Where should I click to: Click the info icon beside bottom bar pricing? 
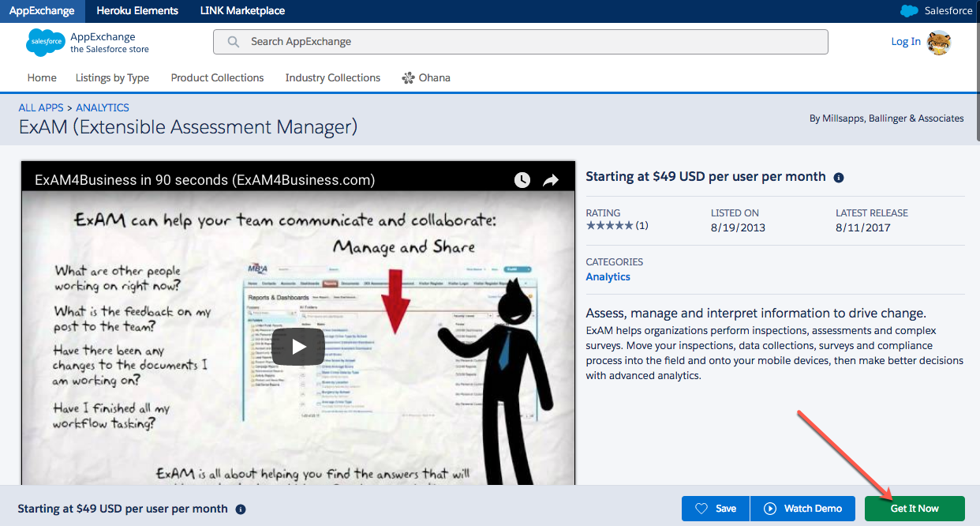(241, 509)
